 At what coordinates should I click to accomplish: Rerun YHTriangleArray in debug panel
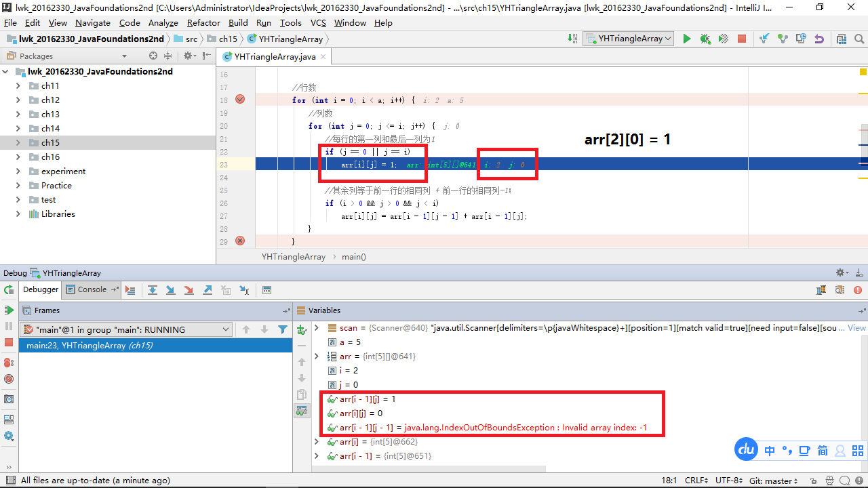click(9, 290)
